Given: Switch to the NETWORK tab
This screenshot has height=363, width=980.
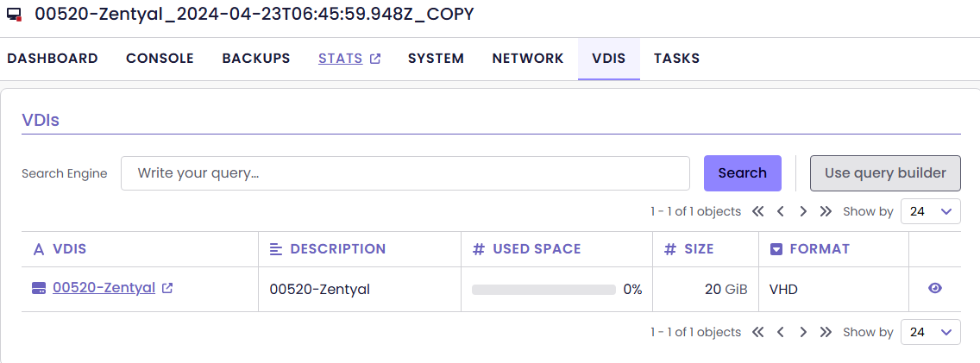Looking at the screenshot, I should [528, 59].
